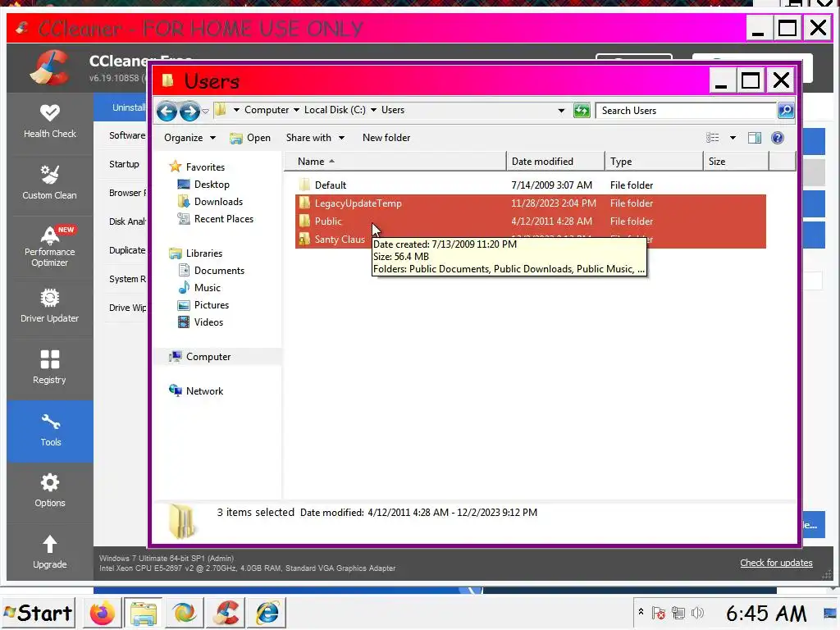Select Network in navigation pane
This screenshot has height=630, width=840.
[204, 391]
